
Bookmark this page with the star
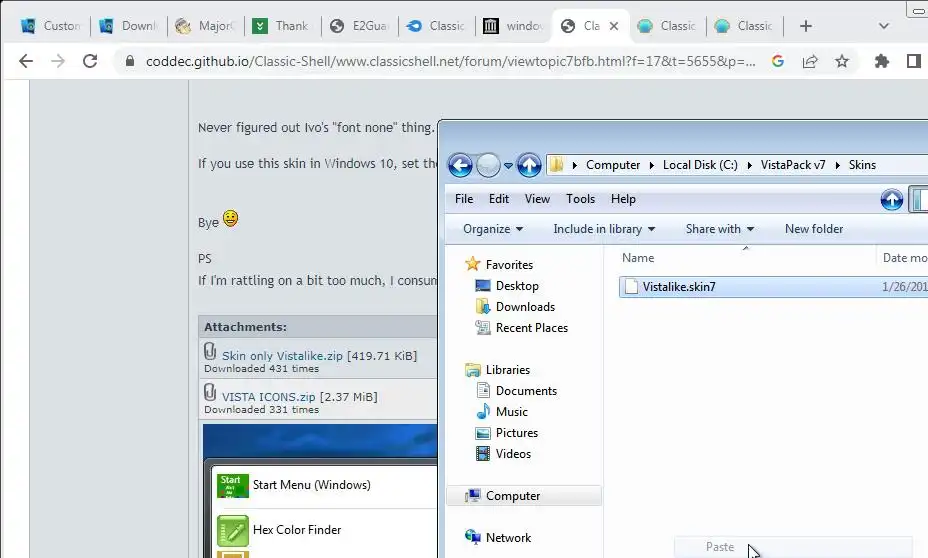[842, 61]
